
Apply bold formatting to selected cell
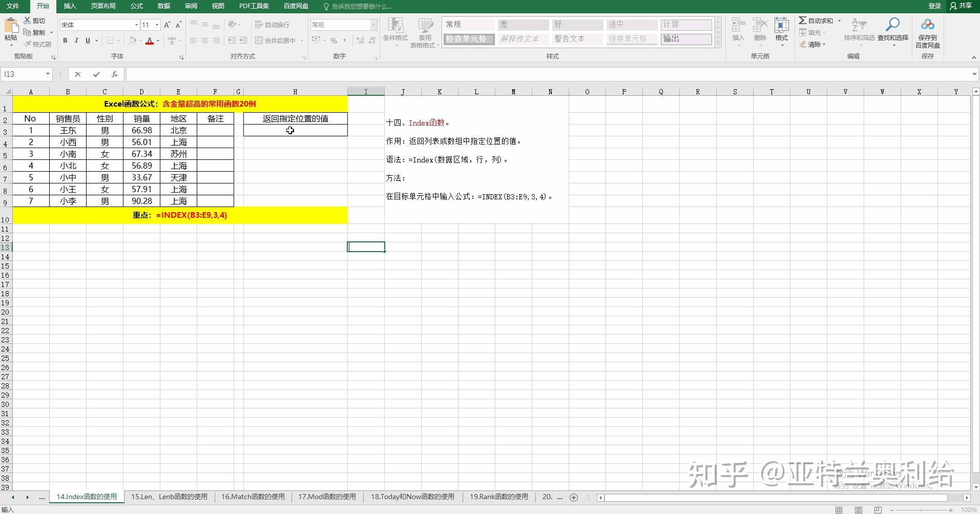tap(65, 40)
